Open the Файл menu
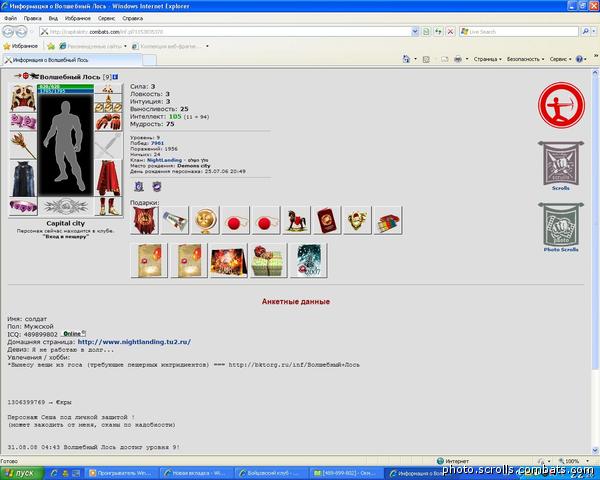600x480 pixels. click(10, 18)
